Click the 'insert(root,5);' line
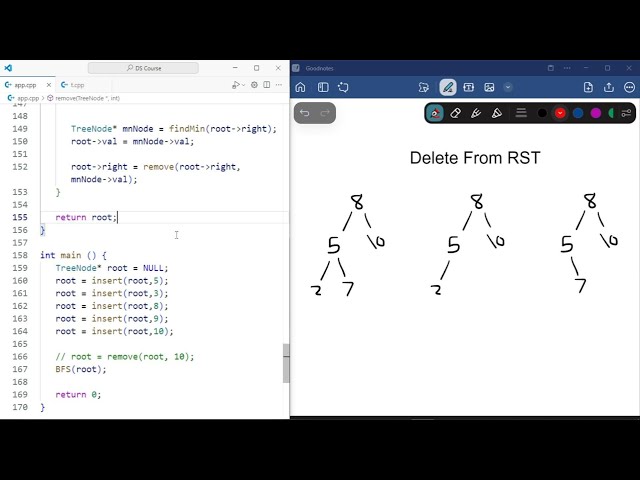The width and height of the screenshot is (640, 480). (x=112, y=280)
